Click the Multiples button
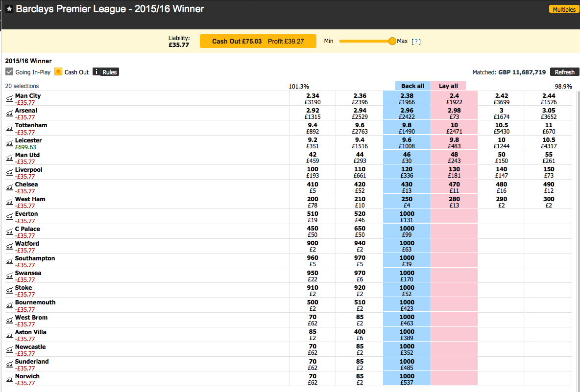580x392 pixels. (x=564, y=9)
